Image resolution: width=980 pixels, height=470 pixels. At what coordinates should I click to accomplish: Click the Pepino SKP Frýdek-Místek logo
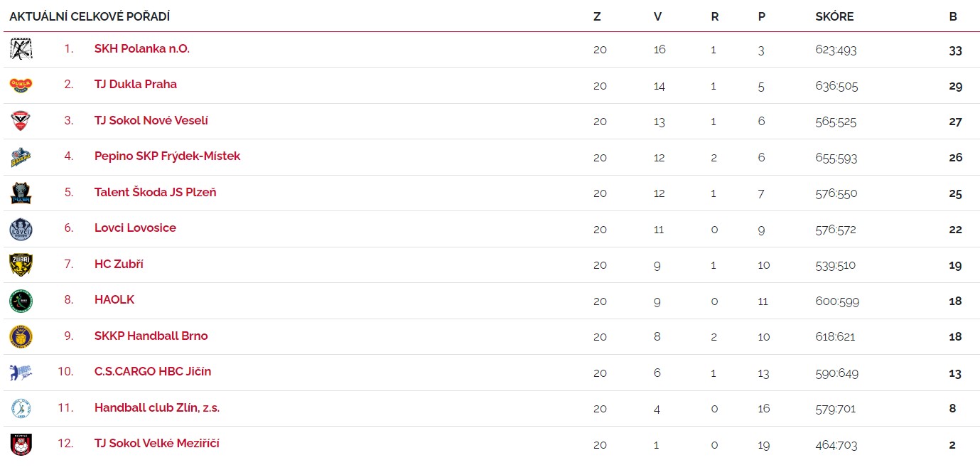point(21,156)
